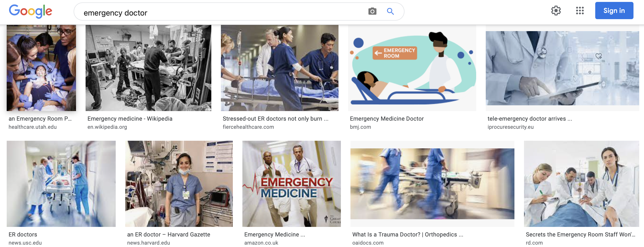This screenshot has width=644, height=247.
Task: View the tele-emergency doctor tablet image
Action: 562,68
